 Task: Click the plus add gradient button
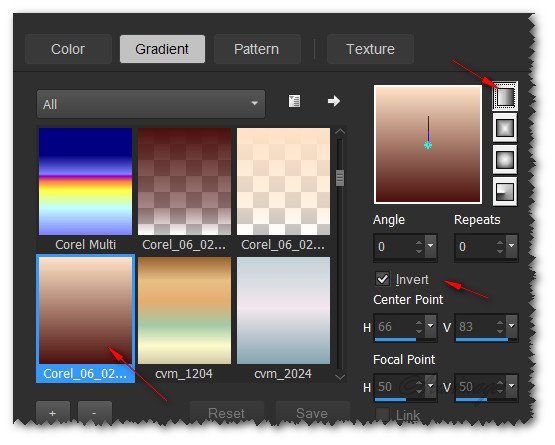coord(53,413)
